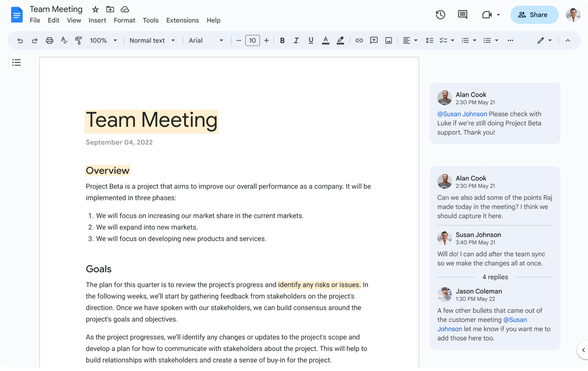The height and width of the screenshot is (371, 588).
Task: Open video call options arrow
Action: coord(498,15)
